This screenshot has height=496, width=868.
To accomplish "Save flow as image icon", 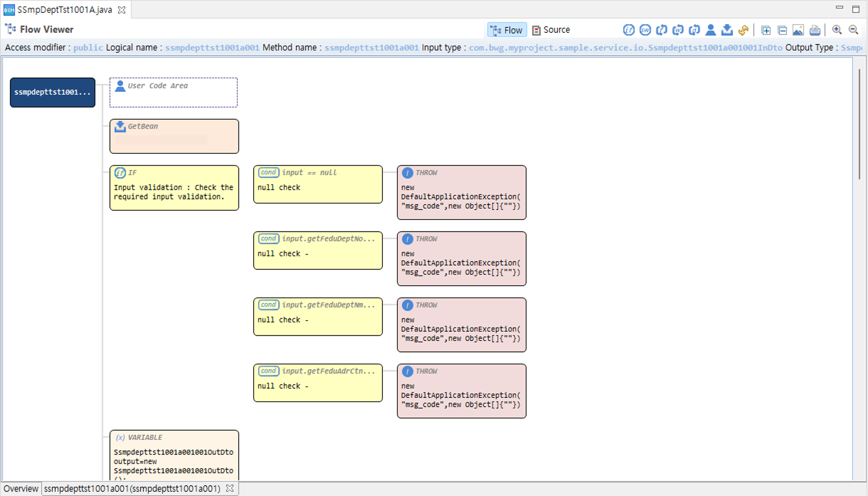I will 798,30.
